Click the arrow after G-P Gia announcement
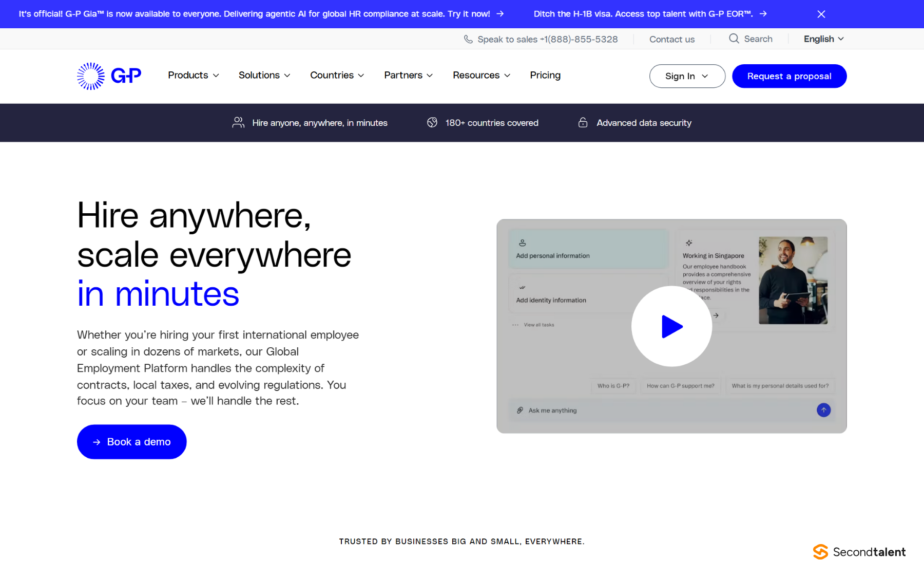The height and width of the screenshot is (578, 924). pos(500,14)
